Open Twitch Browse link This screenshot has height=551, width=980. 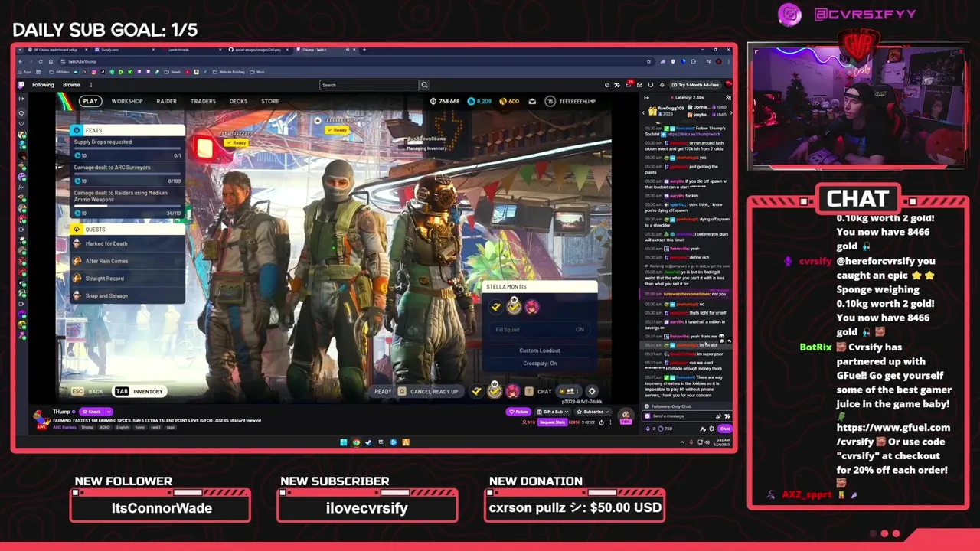coord(71,85)
